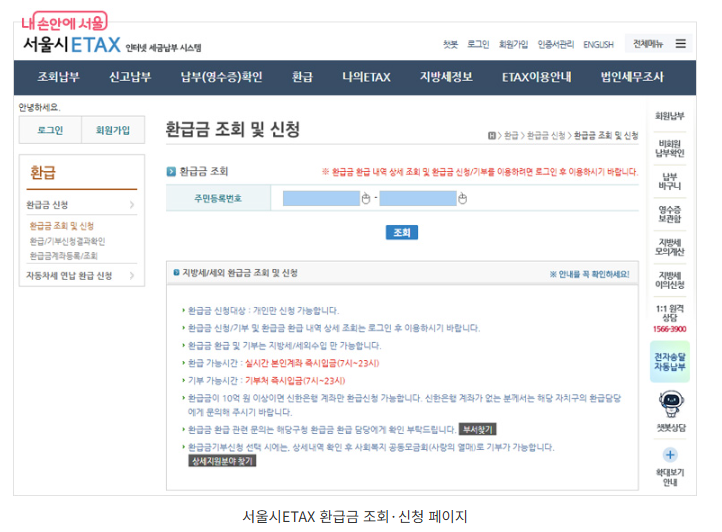Switch to ENGLISH site
The width and height of the screenshot is (722, 532).
pyautogui.click(x=599, y=45)
